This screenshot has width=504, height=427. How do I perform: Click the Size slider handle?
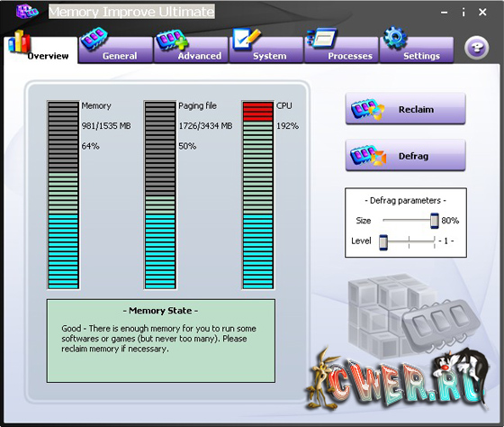(434, 221)
